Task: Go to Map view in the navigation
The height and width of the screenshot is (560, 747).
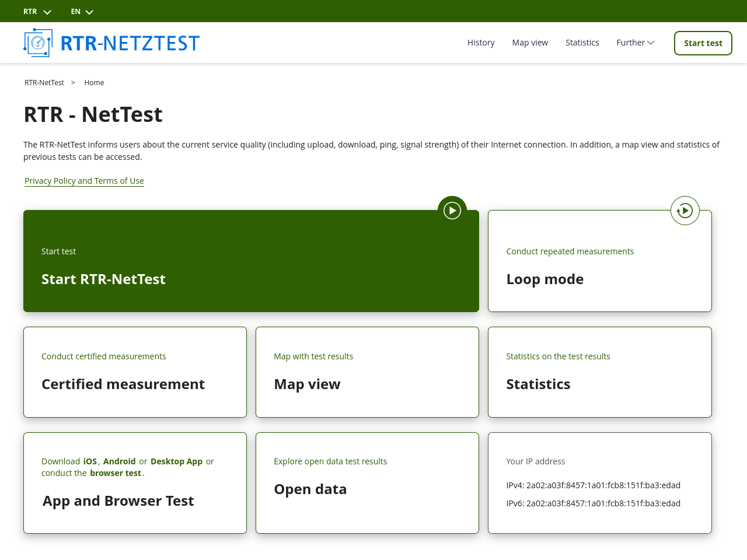Action: 530,43
